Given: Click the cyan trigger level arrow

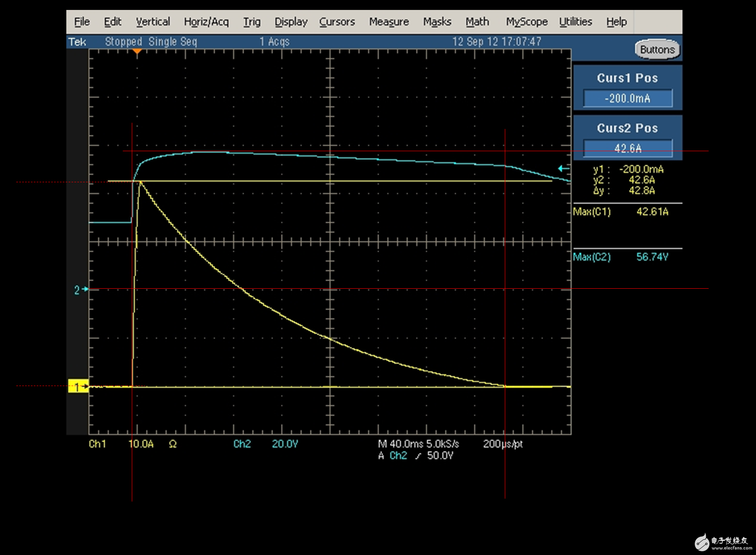Looking at the screenshot, I should pyautogui.click(x=563, y=169).
